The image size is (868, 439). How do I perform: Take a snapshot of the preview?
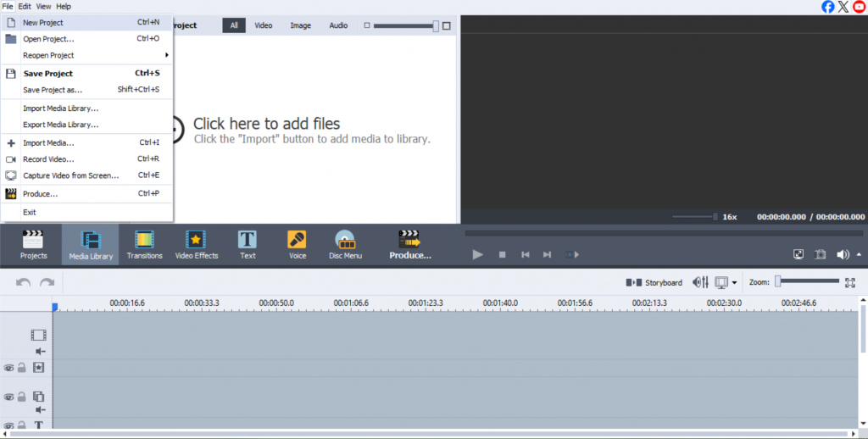click(820, 254)
